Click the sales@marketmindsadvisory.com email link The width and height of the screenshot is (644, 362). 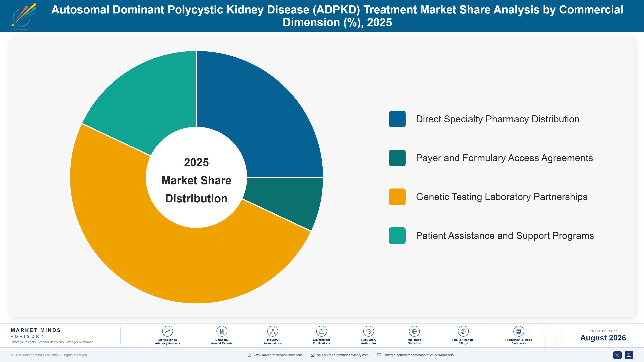click(x=343, y=355)
